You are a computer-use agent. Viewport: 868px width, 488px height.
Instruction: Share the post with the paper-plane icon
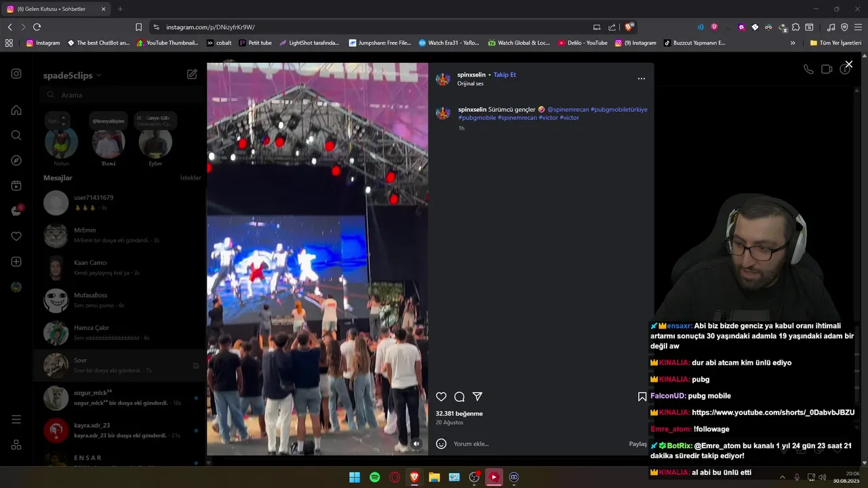[x=477, y=396]
